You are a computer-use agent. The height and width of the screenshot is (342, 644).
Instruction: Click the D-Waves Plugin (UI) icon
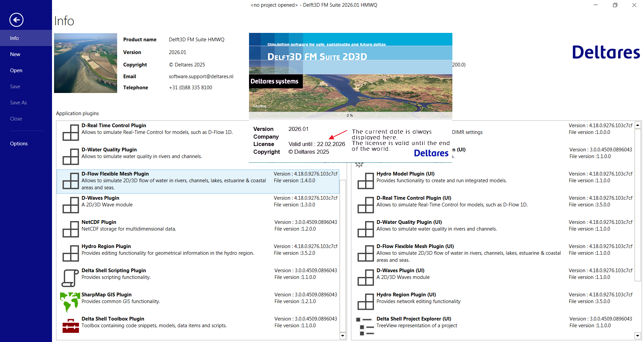click(366, 278)
